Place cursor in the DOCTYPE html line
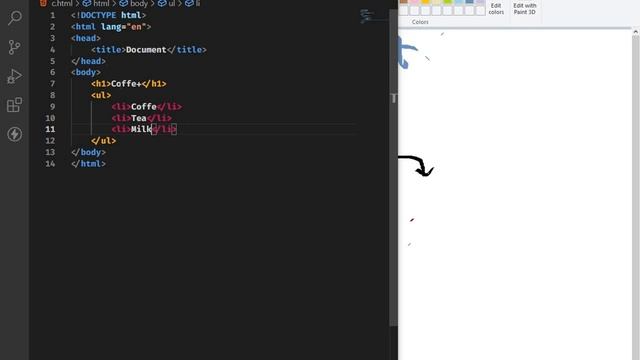Viewport: 640px width, 360px height. tap(108, 16)
